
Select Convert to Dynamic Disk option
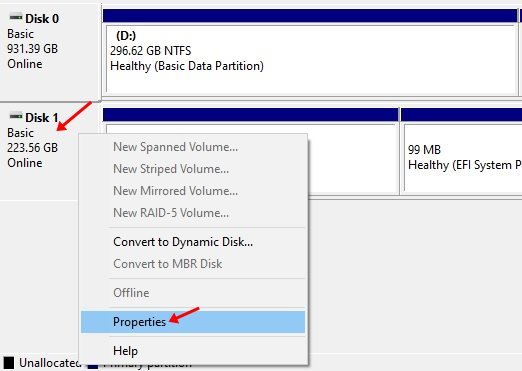193,242
